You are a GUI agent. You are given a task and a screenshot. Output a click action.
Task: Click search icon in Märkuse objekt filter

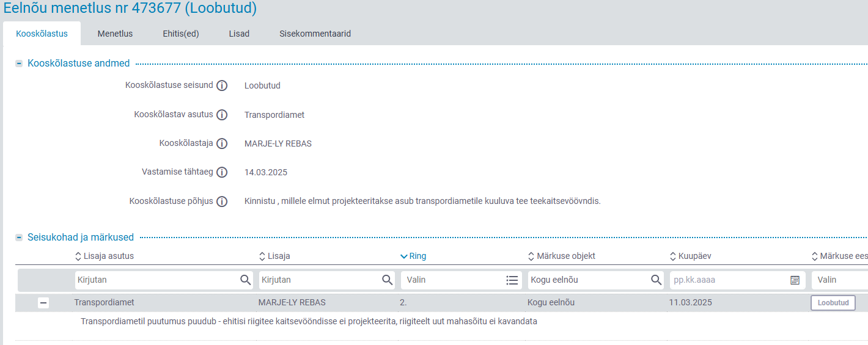point(656,280)
